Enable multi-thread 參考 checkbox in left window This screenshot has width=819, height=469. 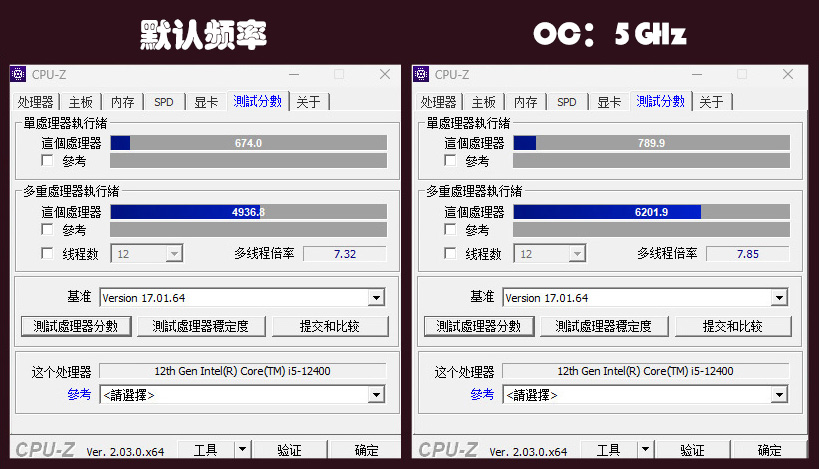point(47,229)
